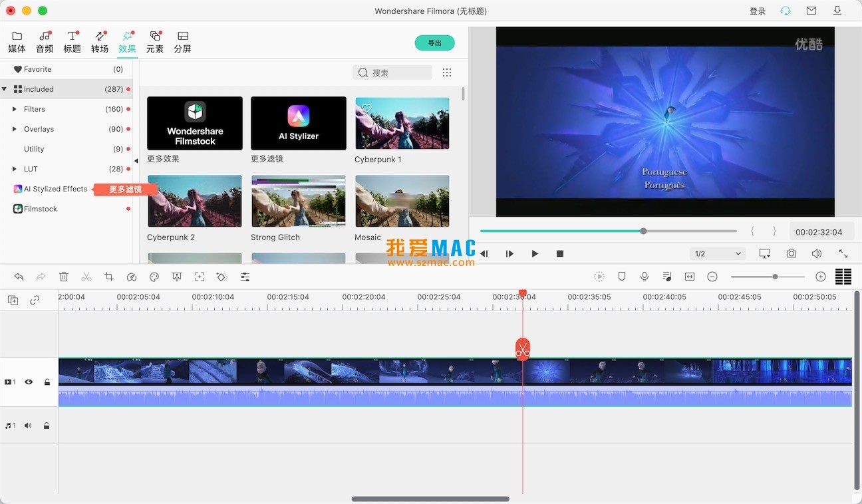Expand the Overlays category
This screenshot has height=504, width=862.
tap(15, 129)
